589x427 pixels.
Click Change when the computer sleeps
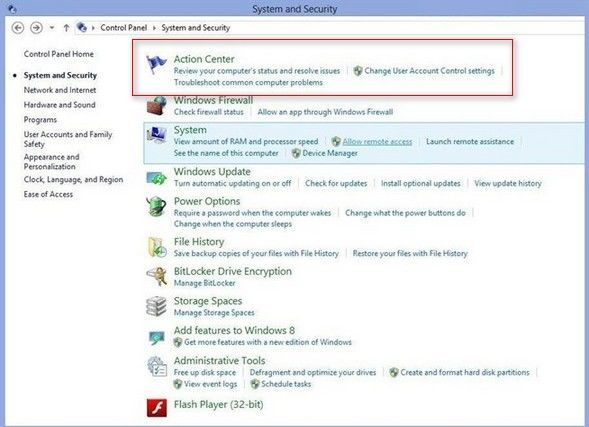(233, 224)
